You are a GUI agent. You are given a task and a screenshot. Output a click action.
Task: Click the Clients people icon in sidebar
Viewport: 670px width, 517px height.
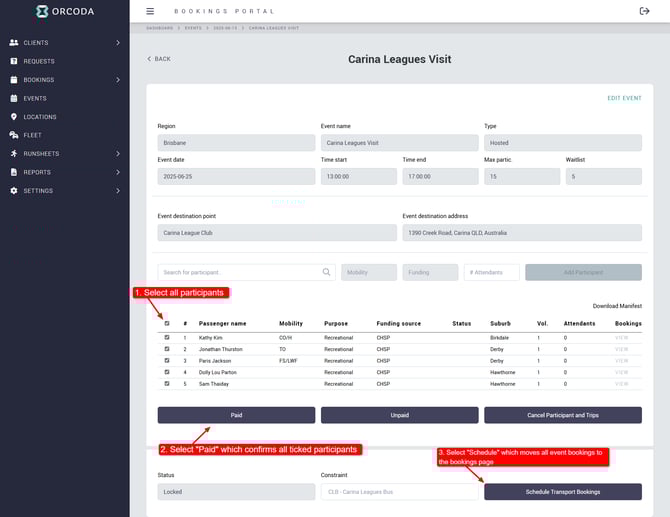pos(14,43)
